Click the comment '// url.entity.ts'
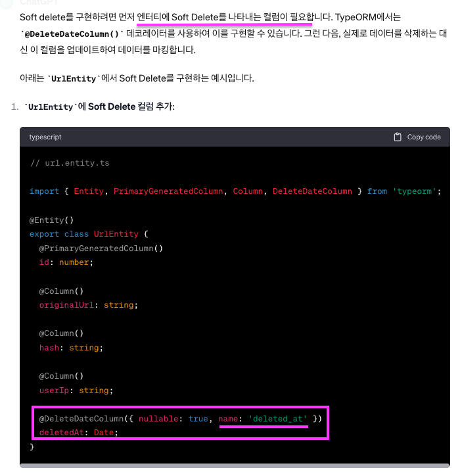 coord(70,163)
